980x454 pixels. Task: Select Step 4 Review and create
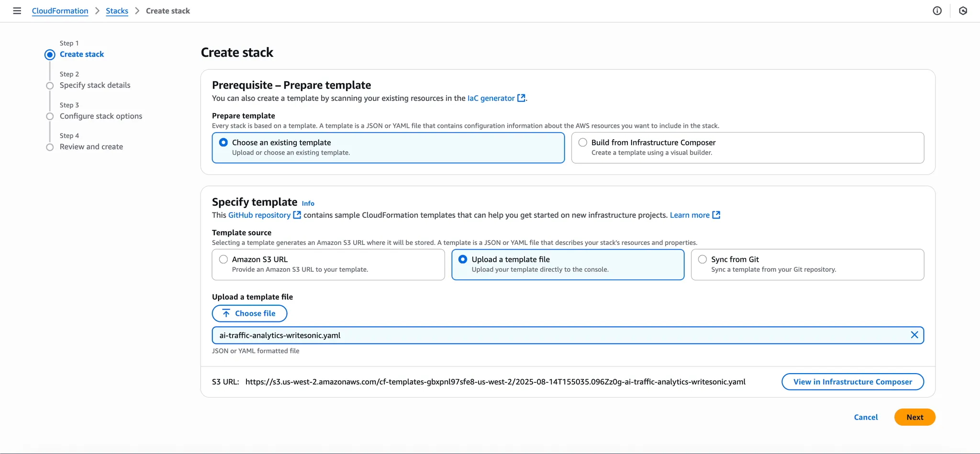(x=91, y=146)
